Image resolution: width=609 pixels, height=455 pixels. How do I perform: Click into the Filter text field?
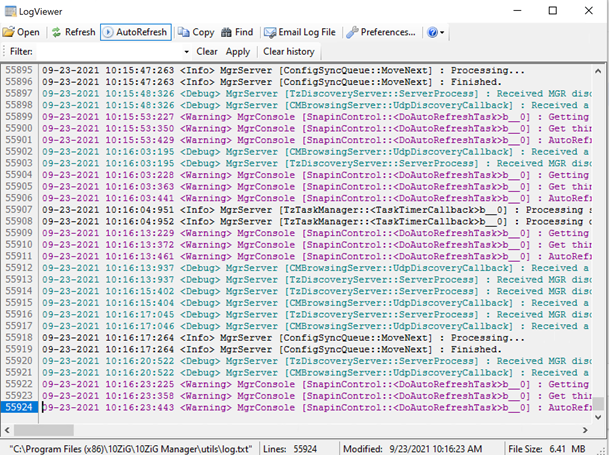pyautogui.click(x=109, y=52)
